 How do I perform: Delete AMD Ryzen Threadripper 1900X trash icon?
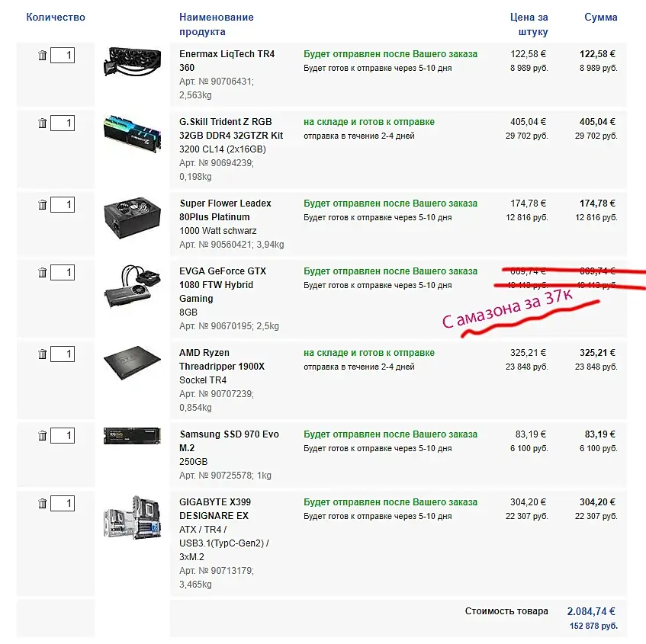[x=43, y=354]
